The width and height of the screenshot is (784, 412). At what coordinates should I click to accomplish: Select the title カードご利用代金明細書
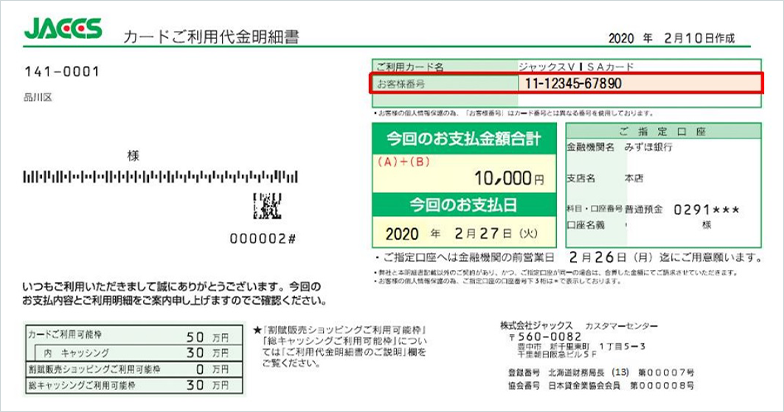[211, 36]
